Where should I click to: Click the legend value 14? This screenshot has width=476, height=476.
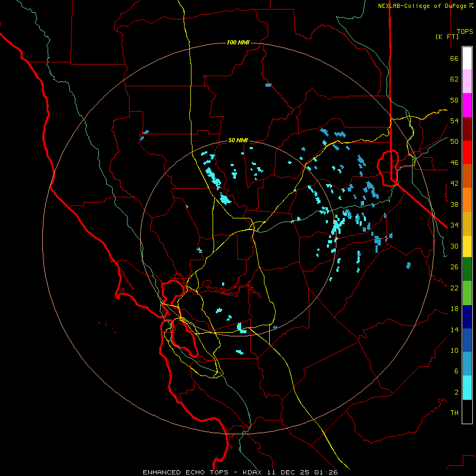(x=454, y=329)
